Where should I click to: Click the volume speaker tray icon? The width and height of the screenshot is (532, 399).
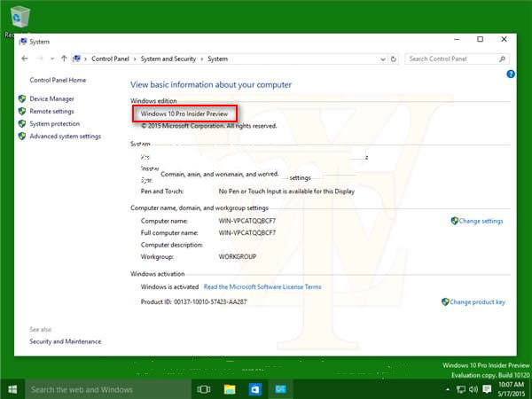coord(473,389)
